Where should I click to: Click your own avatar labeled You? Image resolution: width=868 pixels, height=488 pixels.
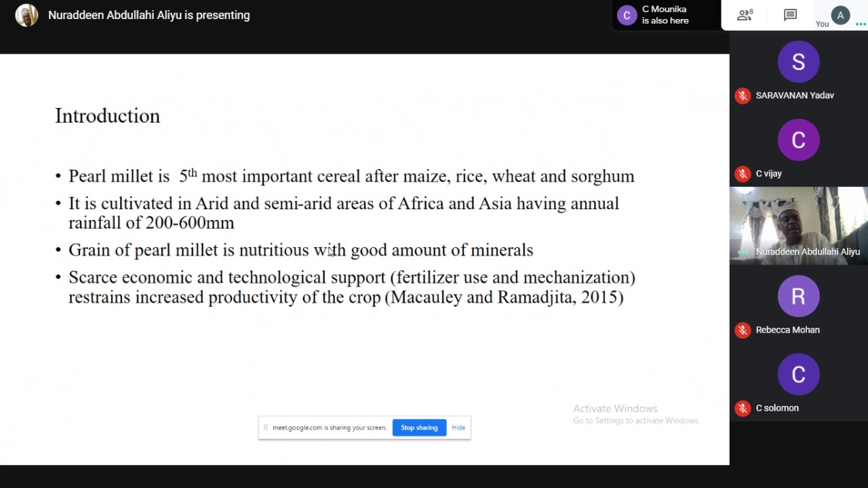[840, 15]
